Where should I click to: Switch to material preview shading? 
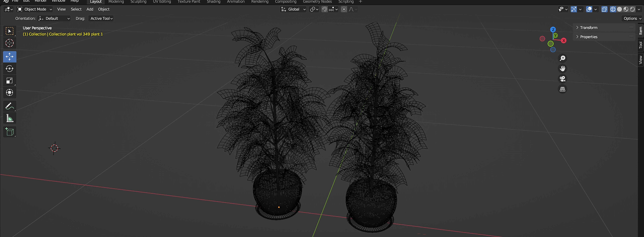(626, 9)
